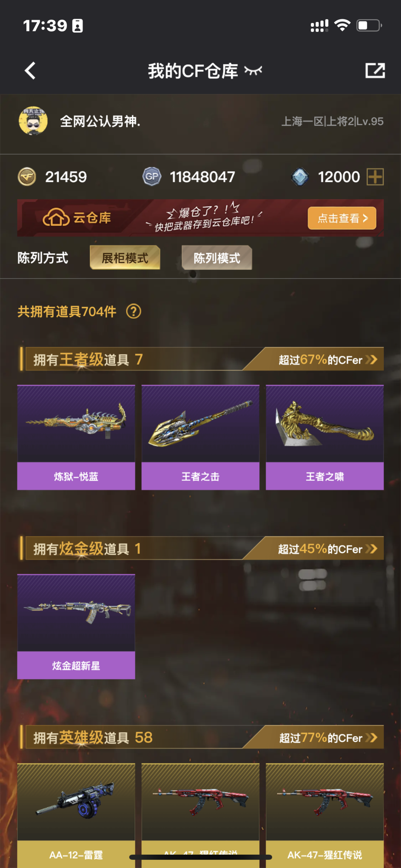Open the share icon in header
The width and height of the screenshot is (401, 868).
coord(375,70)
